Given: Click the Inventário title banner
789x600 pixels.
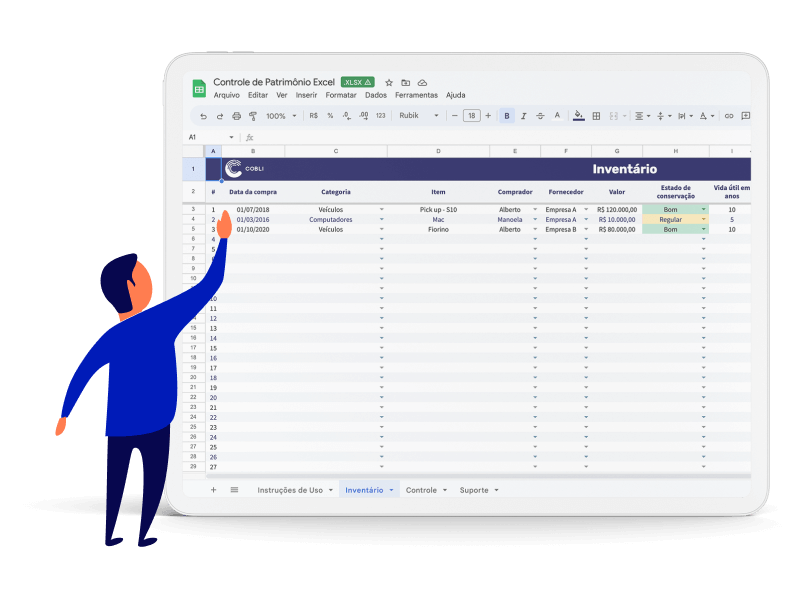Looking at the screenshot, I should [x=624, y=169].
